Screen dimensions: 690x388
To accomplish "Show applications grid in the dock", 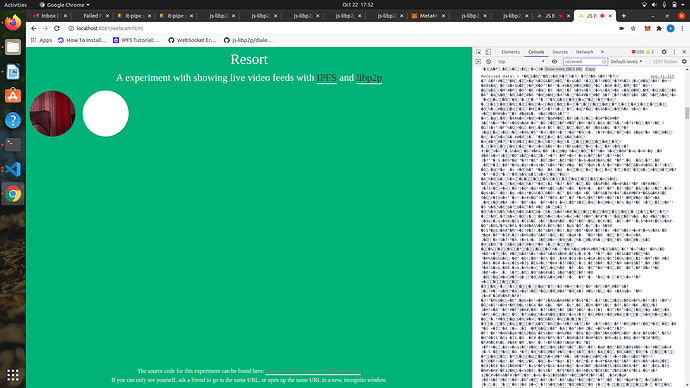I will 13,375.
